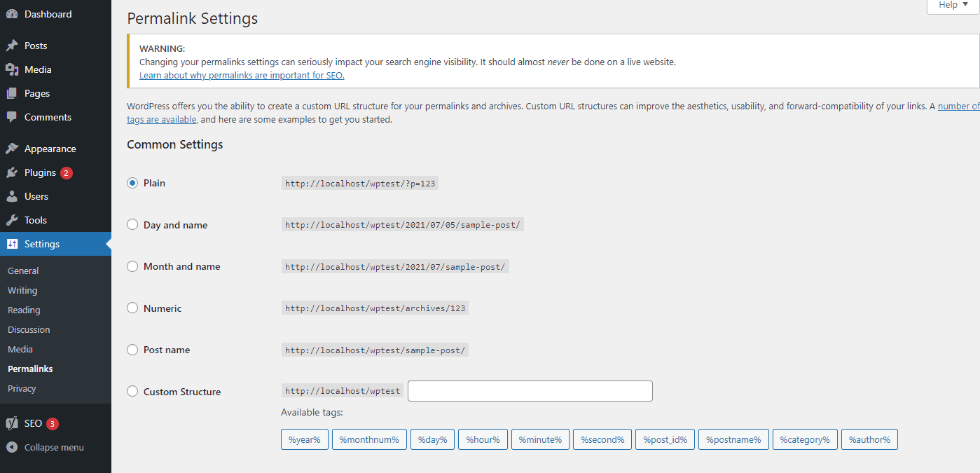The image size is (980, 473).
Task: Insert the %monthnum% tag
Action: pos(369,439)
